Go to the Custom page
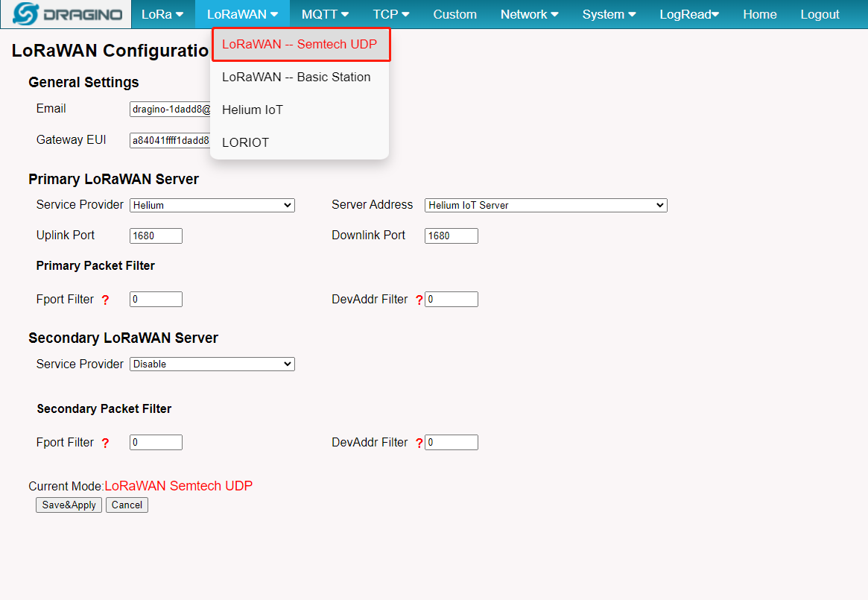The image size is (868, 600). (x=454, y=14)
